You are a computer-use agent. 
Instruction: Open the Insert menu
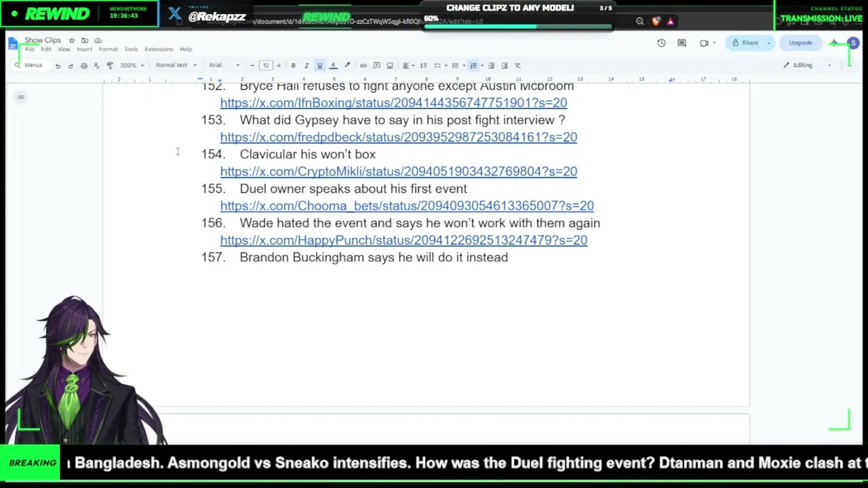pos(84,49)
